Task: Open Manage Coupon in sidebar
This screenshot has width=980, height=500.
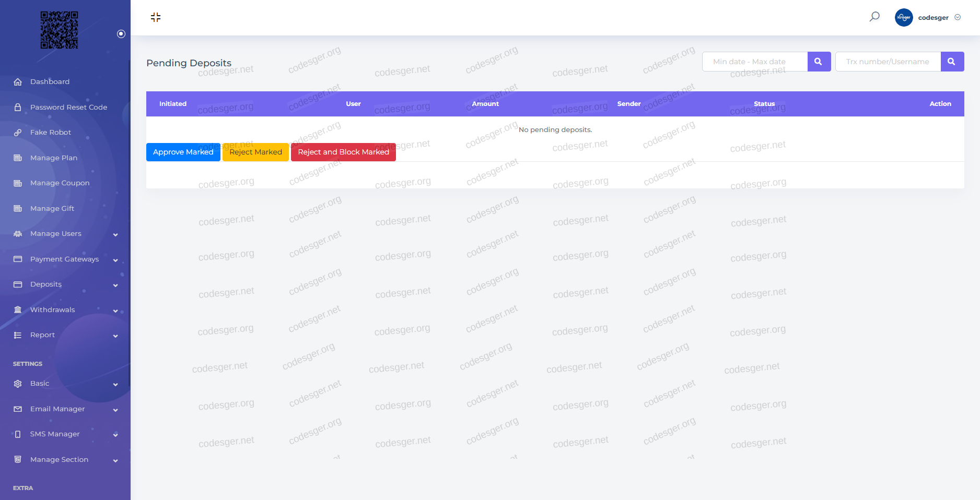Action: click(60, 183)
